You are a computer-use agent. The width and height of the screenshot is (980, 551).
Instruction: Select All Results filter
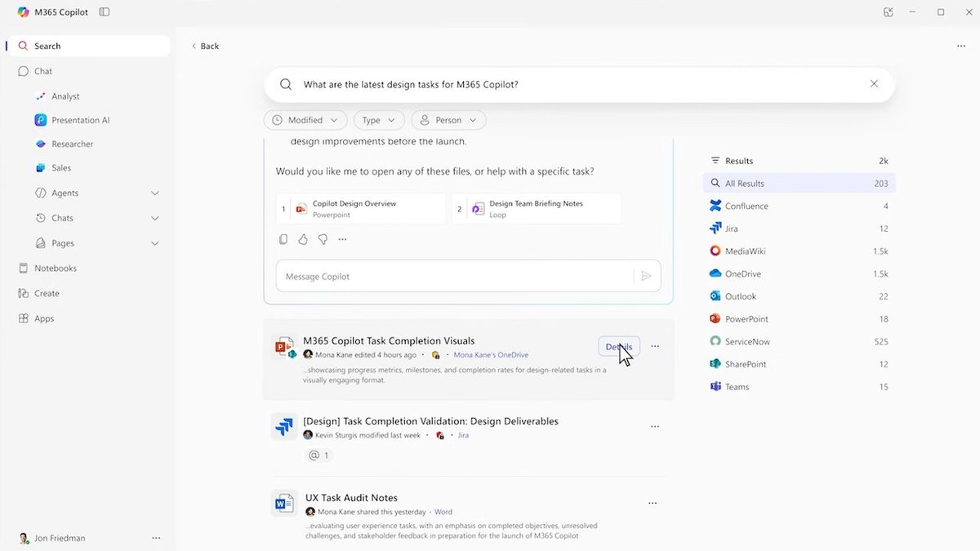800,184
